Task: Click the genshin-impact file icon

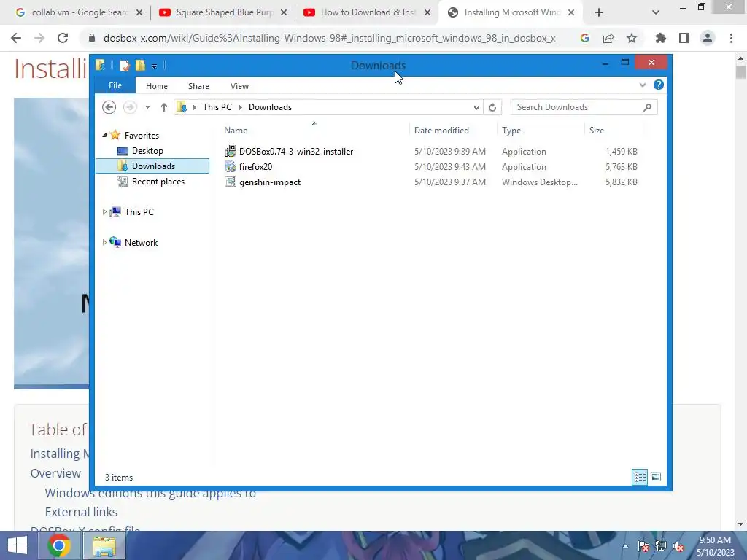Action: [x=231, y=182]
